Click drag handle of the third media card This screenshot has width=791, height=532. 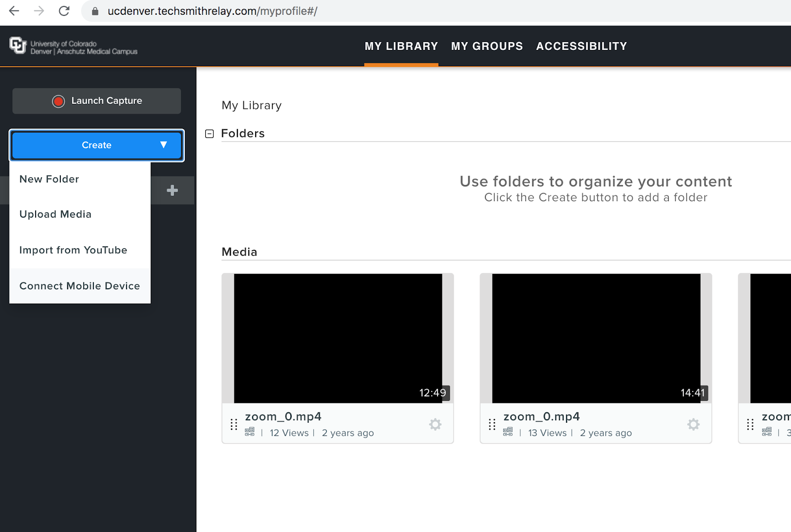tap(750, 424)
